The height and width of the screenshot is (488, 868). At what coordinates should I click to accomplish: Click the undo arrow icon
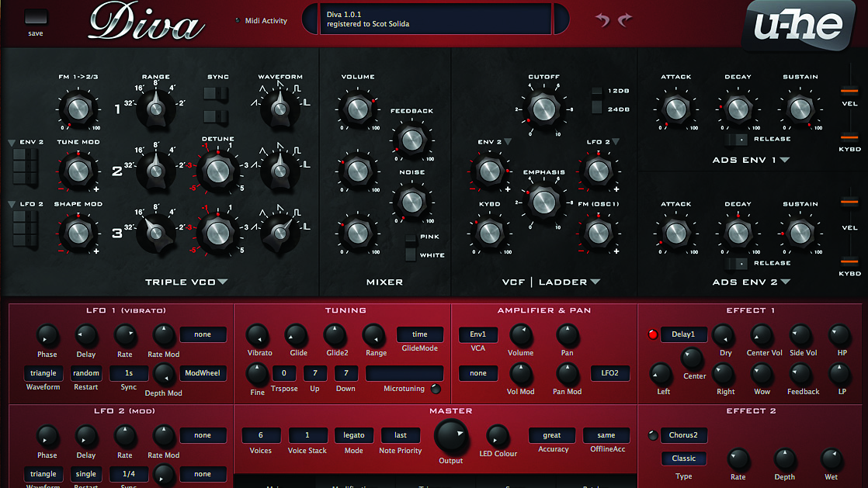(602, 20)
